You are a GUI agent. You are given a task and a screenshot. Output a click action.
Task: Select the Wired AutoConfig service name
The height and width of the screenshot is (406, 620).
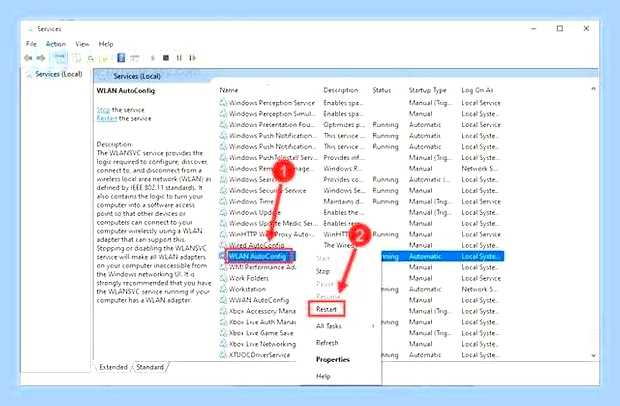[x=256, y=245]
